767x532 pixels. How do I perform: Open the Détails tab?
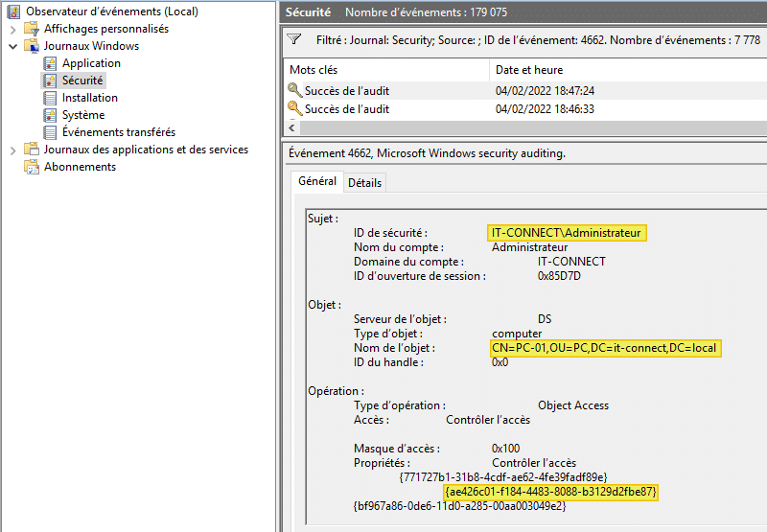(364, 183)
